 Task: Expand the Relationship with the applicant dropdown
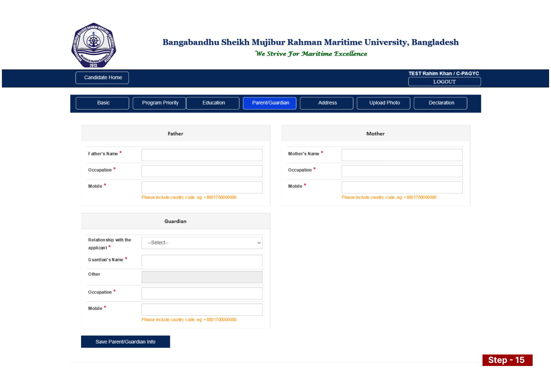(202, 243)
